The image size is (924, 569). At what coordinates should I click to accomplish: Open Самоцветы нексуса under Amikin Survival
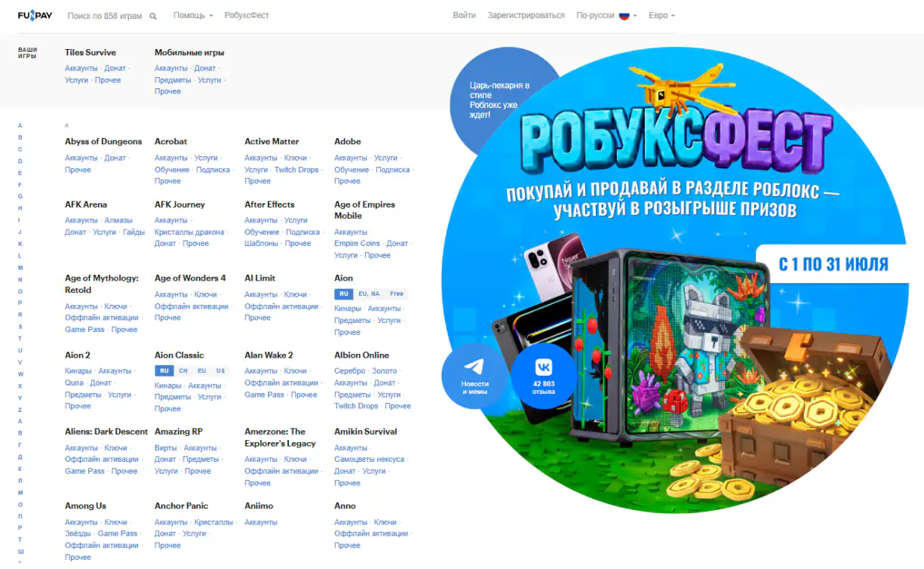tap(369, 460)
